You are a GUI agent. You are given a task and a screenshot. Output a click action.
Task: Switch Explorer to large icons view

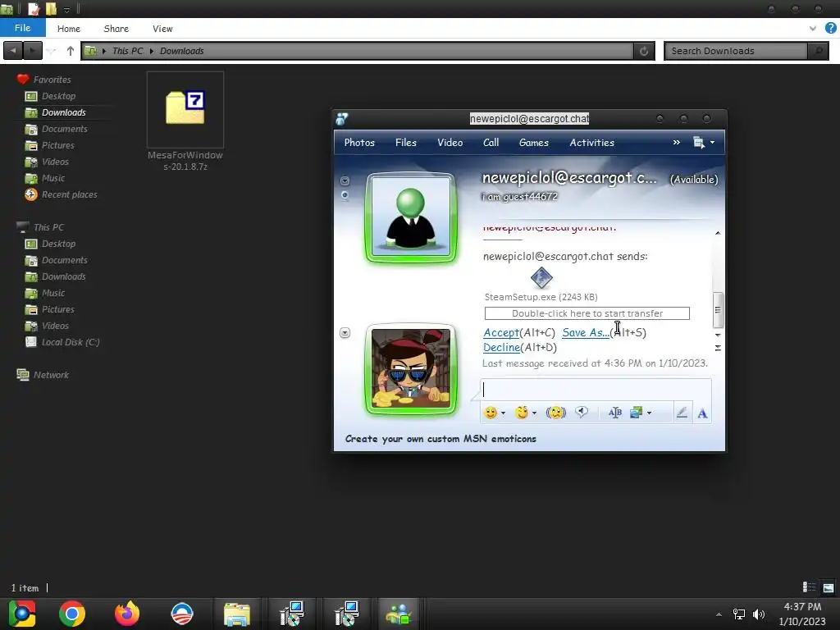(x=829, y=587)
